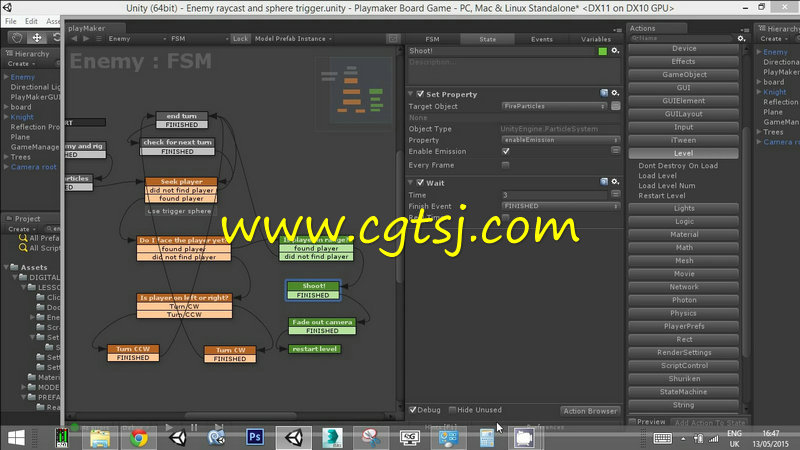Image resolution: width=800 pixels, height=450 pixels.
Task: Open the Shoot! state settings gear
Action: click(x=615, y=51)
